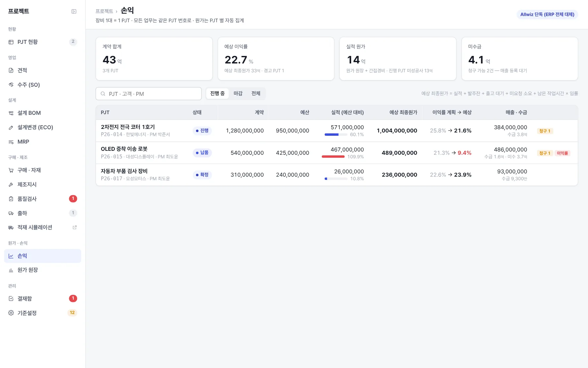Click the 진행 status badge
This screenshot has width=588, height=368.
tap(202, 131)
